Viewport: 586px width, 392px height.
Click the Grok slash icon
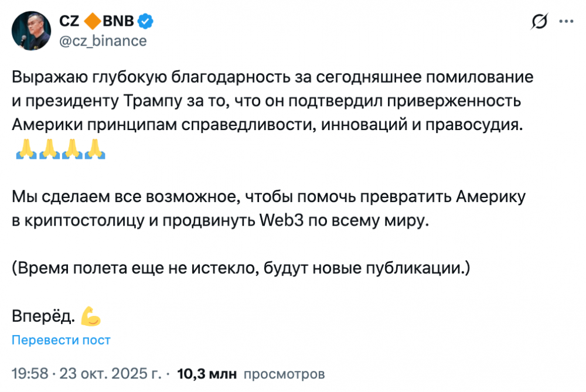(539, 22)
